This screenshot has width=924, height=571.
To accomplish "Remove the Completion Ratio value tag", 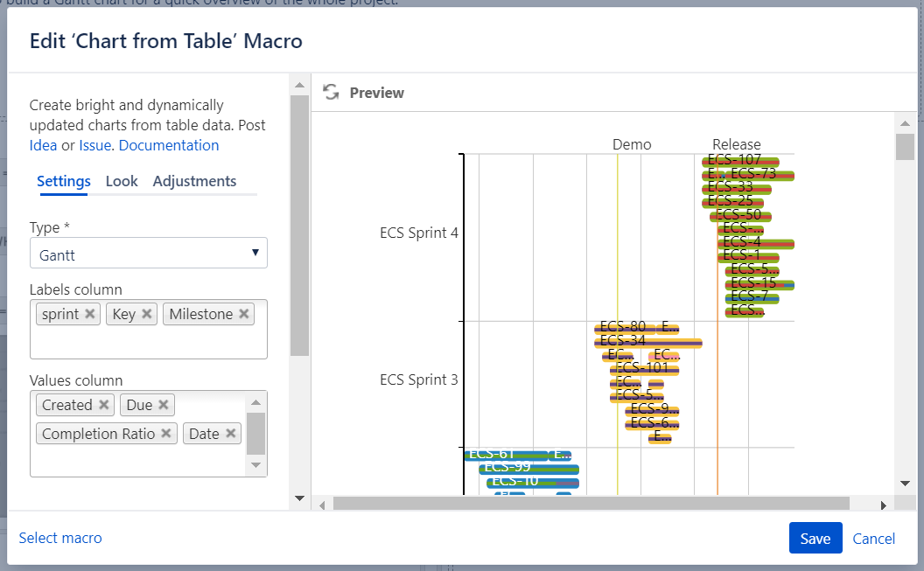I will coord(166,434).
